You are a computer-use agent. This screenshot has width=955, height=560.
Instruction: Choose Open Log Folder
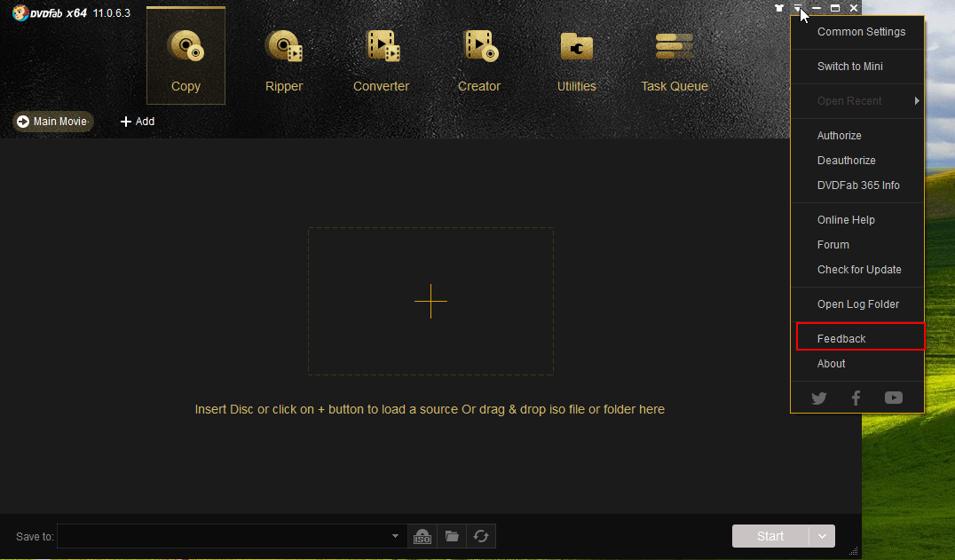pyautogui.click(x=857, y=304)
